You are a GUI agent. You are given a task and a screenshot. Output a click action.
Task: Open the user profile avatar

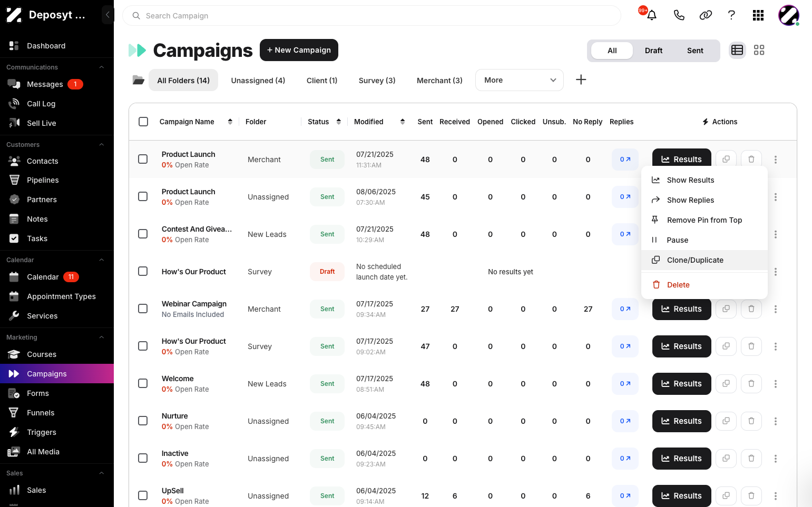(x=789, y=15)
